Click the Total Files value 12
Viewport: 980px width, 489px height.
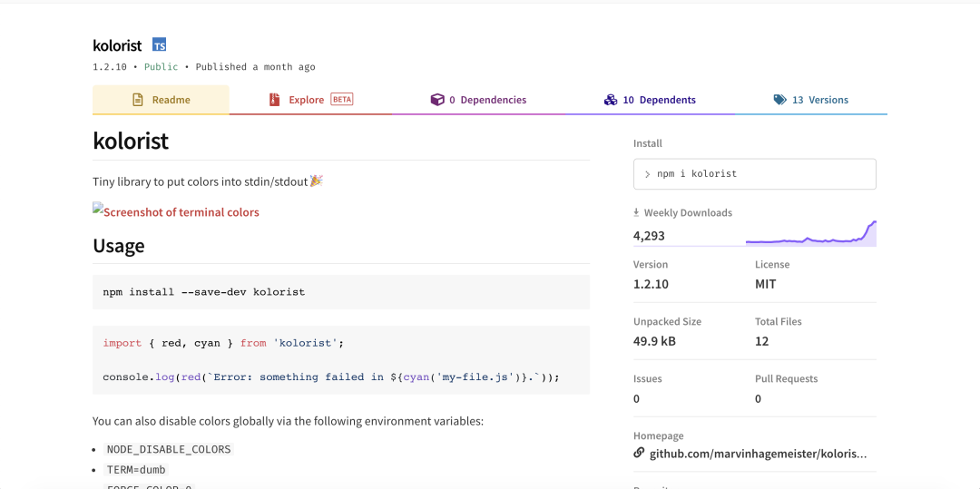coord(762,341)
